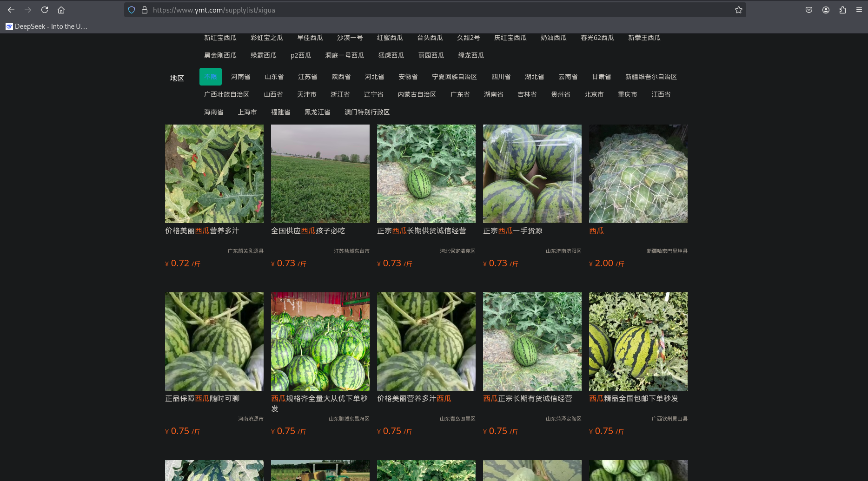Click the 山东聊城东昌府区 location label
868x481 pixels.
click(349, 419)
